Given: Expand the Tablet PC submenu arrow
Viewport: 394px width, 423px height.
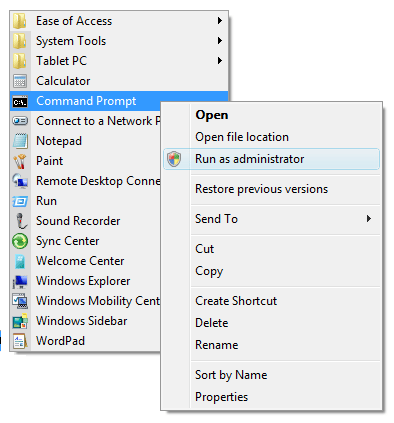Looking at the screenshot, I should pos(220,61).
